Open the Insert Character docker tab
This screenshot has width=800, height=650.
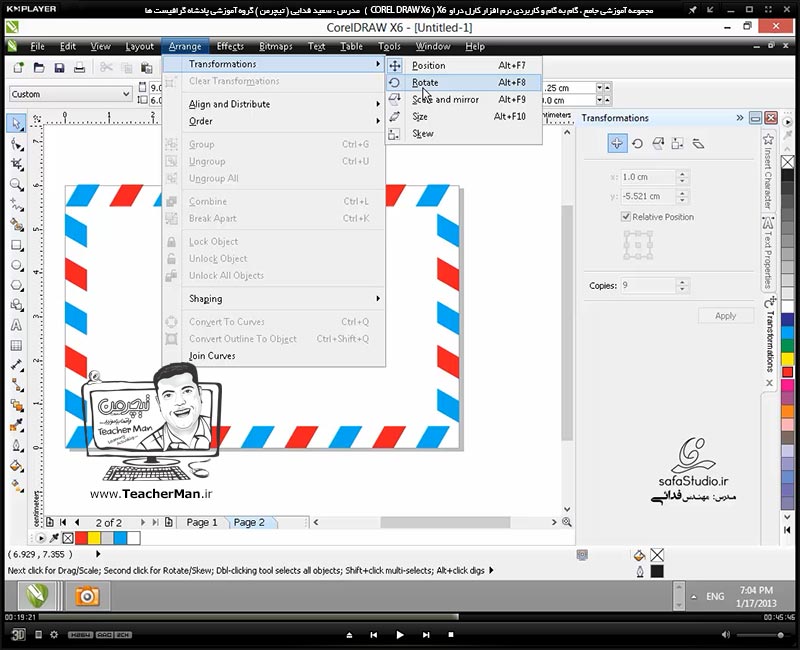(x=768, y=171)
